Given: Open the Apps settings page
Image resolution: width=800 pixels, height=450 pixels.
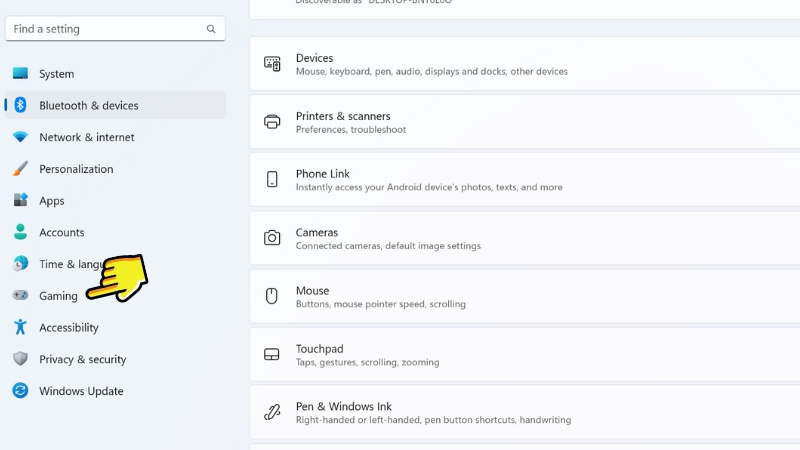Looking at the screenshot, I should click(x=115, y=200).
